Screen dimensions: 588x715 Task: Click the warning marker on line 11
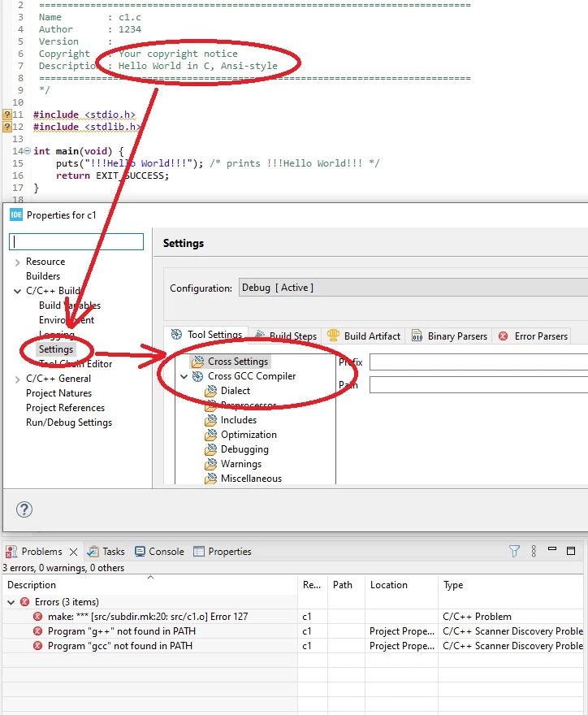click(6, 115)
